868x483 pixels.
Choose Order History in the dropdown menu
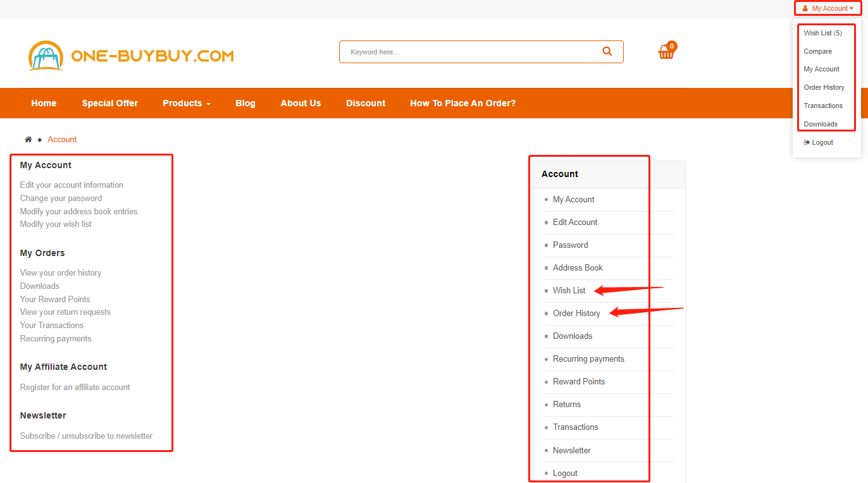point(824,87)
